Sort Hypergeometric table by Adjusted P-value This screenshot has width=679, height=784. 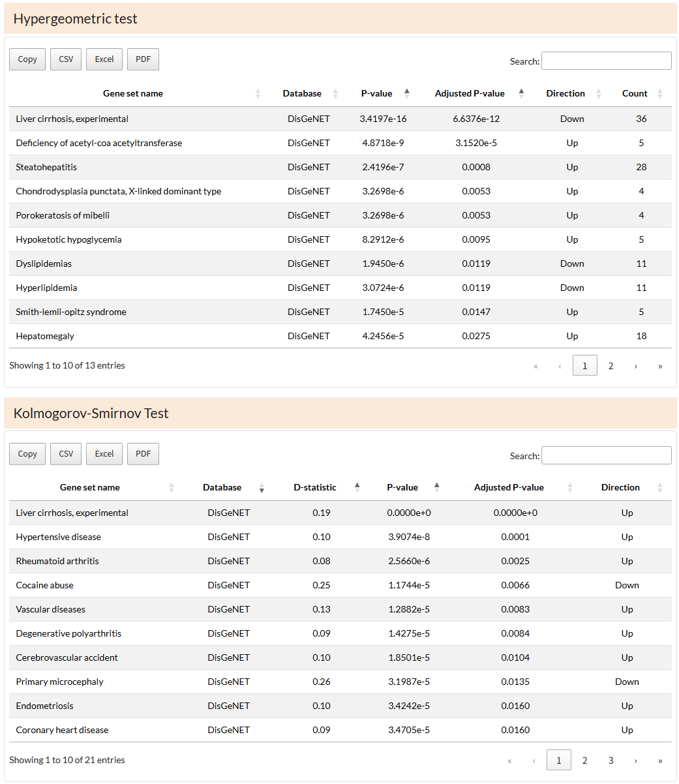473,93
